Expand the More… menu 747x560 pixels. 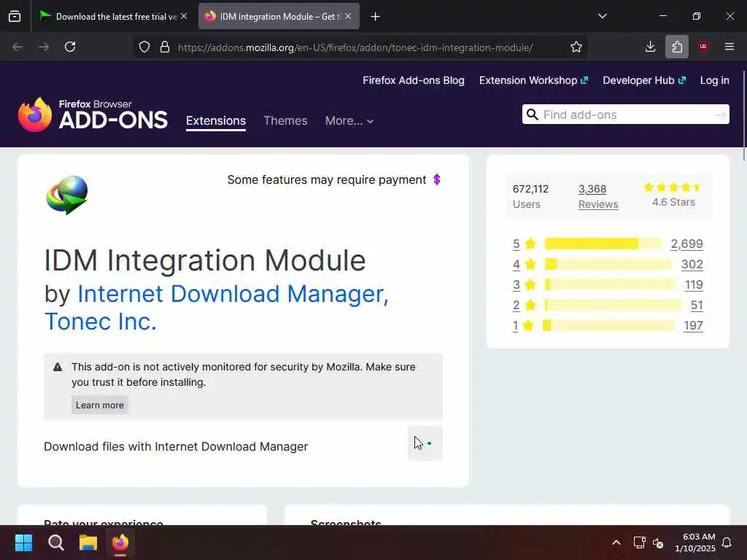pyautogui.click(x=349, y=121)
